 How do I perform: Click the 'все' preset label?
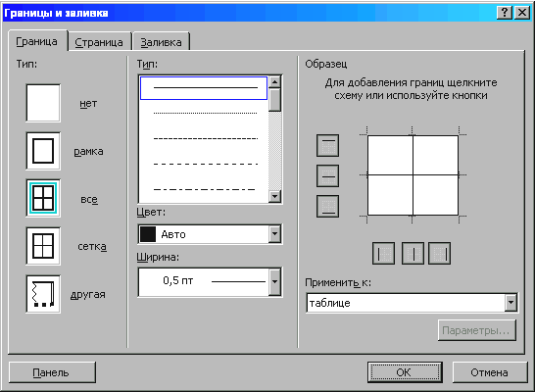89,199
